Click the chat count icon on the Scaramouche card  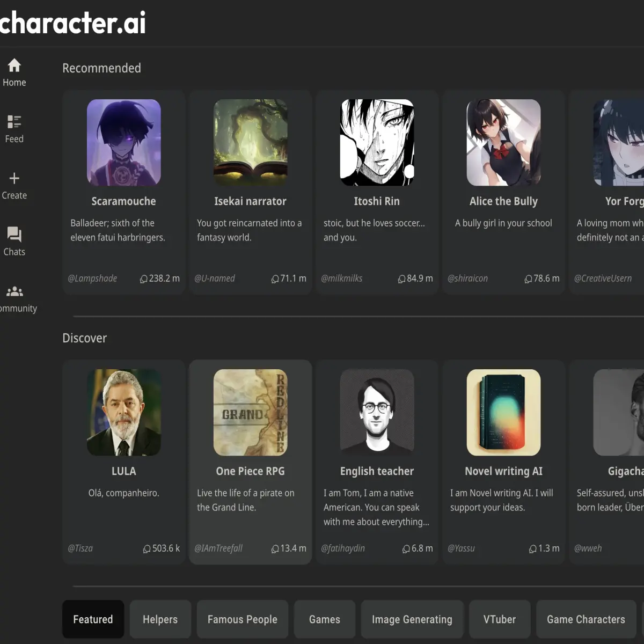pos(144,279)
